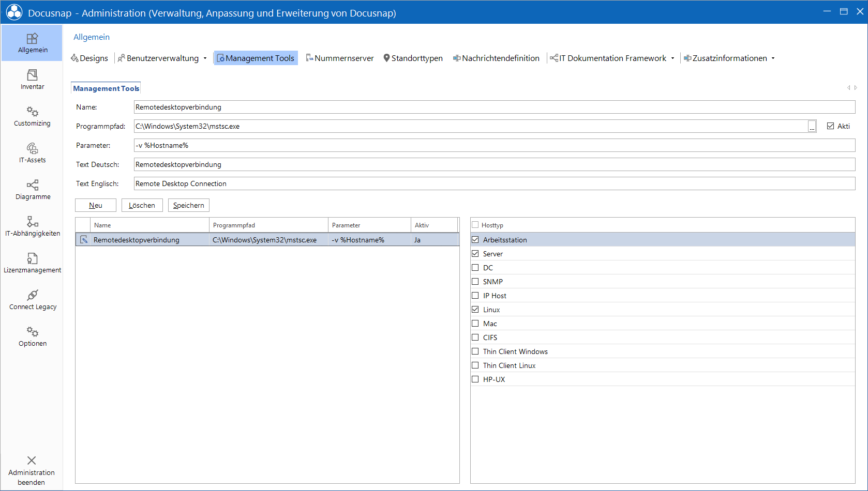Image resolution: width=868 pixels, height=491 pixels.
Task: Uncheck the Linux host type
Action: [x=475, y=310]
